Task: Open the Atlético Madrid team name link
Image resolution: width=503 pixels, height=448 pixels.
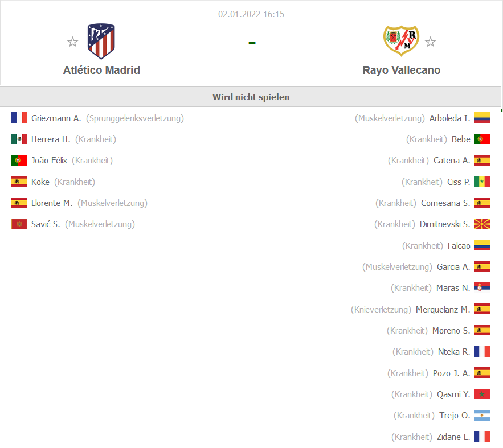Action: click(x=101, y=70)
